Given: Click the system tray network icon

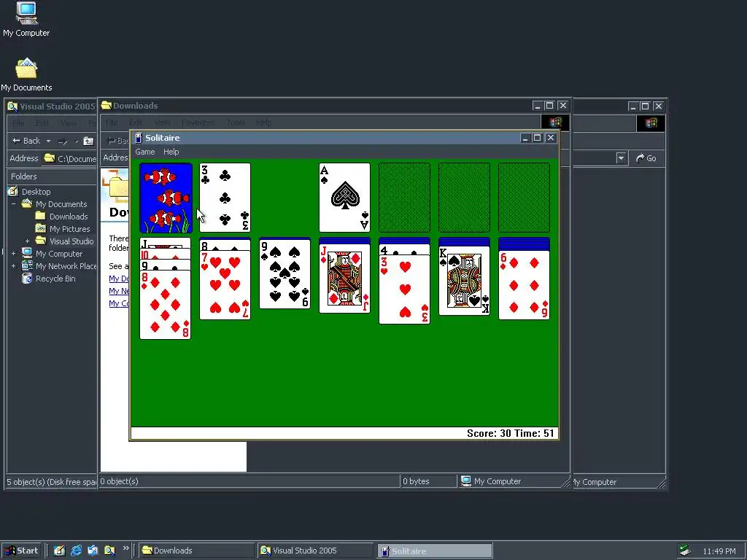Looking at the screenshot, I should [686, 551].
